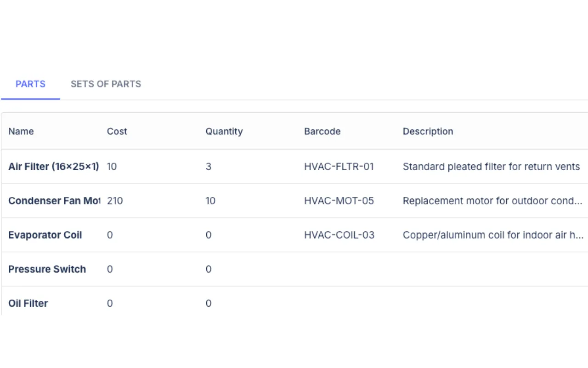Viewport: 588px width, 368px height.
Task: Click the Quantity column header
Action: click(224, 132)
